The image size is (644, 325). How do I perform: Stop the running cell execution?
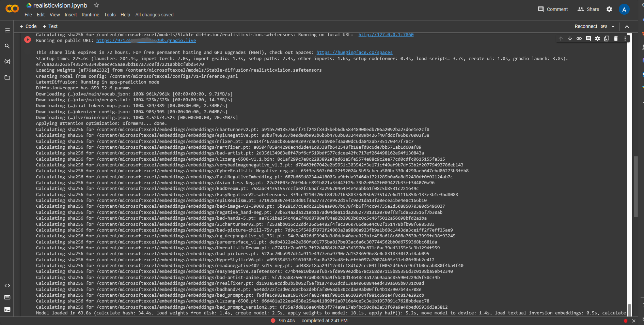pyautogui.click(x=27, y=40)
